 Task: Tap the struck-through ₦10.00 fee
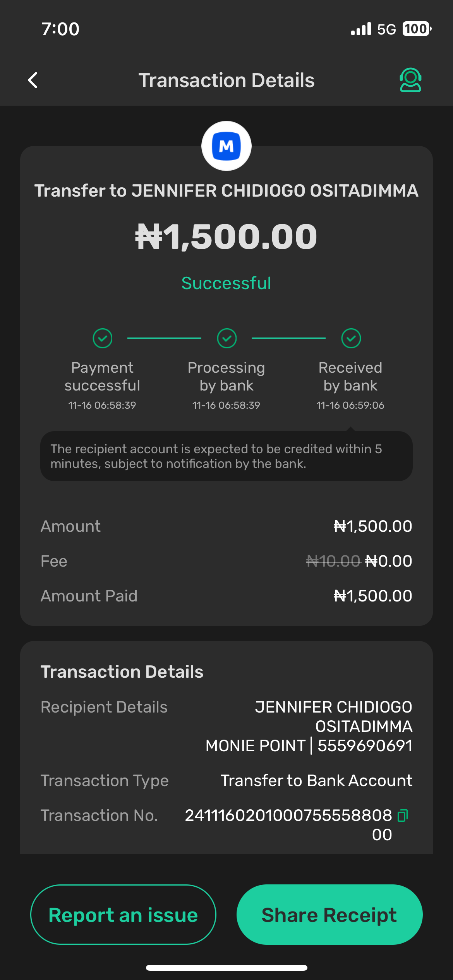tap(333, 561)
